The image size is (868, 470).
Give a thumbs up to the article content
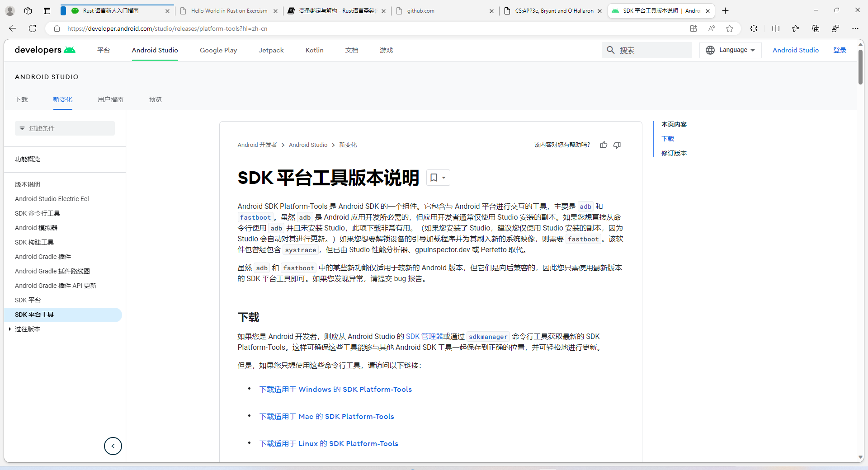click(x=604, y=145)
